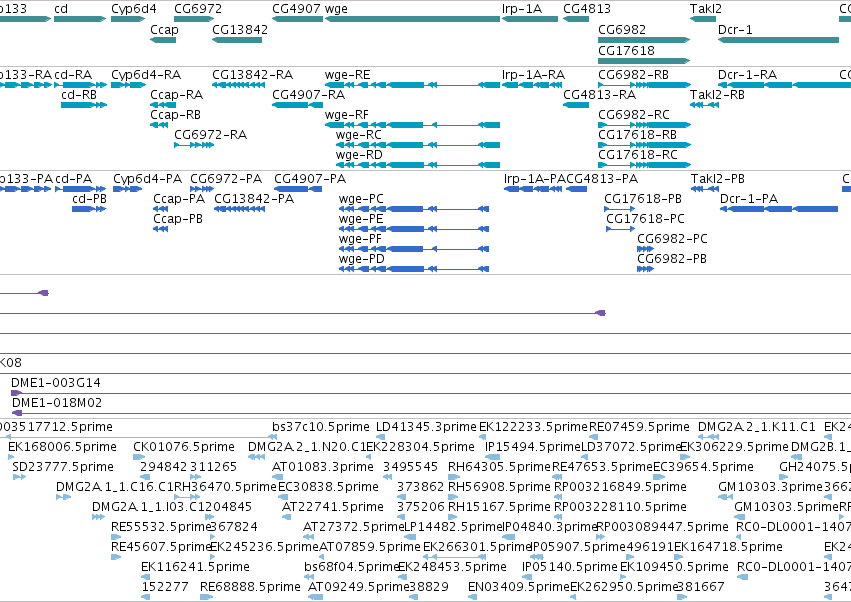Click EST RE55532.5prime
851x602 pixels.
tap(116, 537)
